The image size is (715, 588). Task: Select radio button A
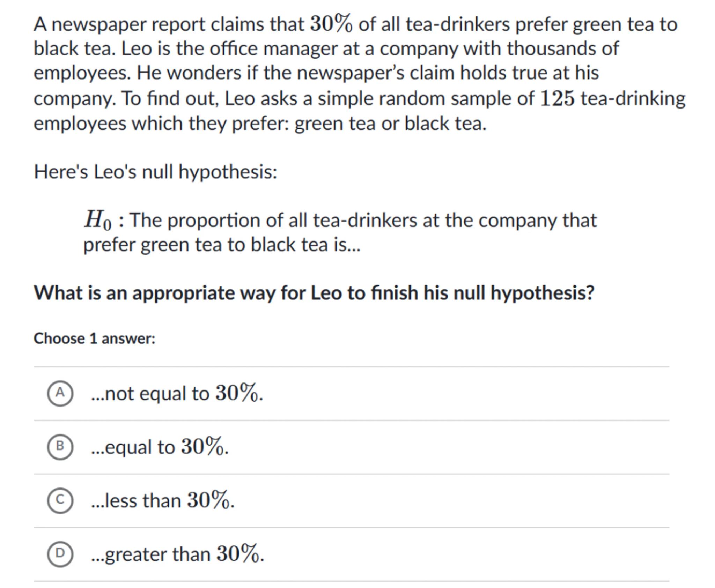click(x=60, y=393)
